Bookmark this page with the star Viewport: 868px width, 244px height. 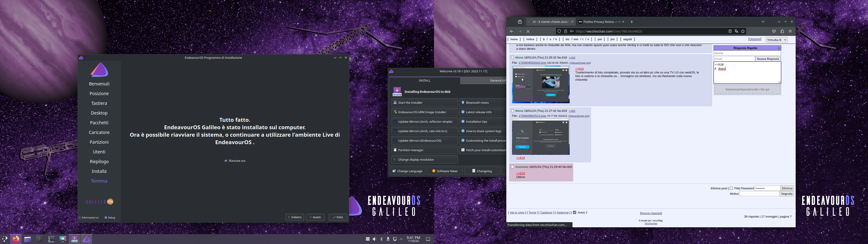(743, 31)
